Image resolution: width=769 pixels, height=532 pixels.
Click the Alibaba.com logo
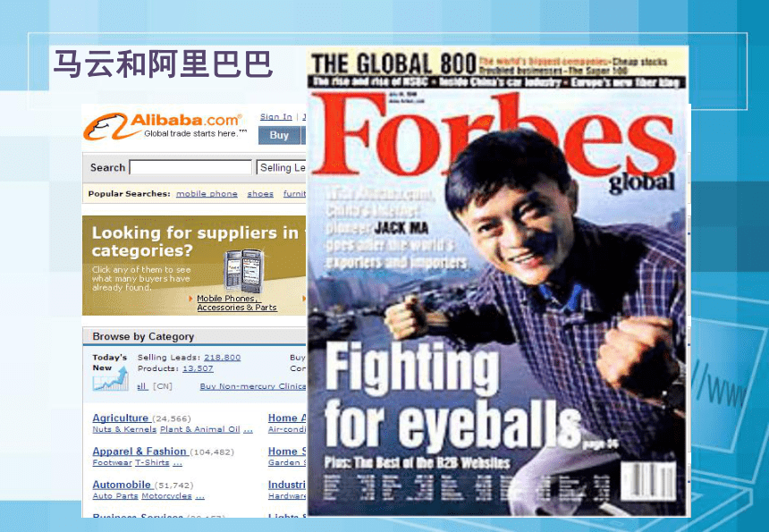[x=165, y=126]
